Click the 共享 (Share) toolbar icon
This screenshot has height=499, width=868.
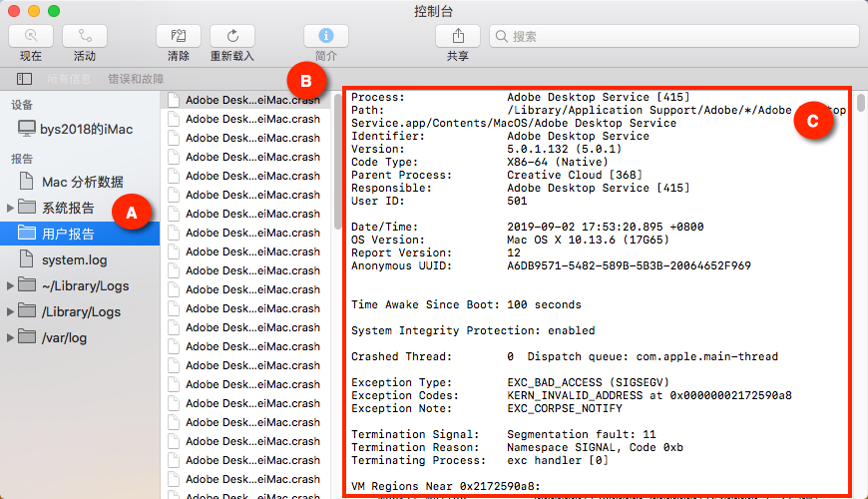[458, 37]
